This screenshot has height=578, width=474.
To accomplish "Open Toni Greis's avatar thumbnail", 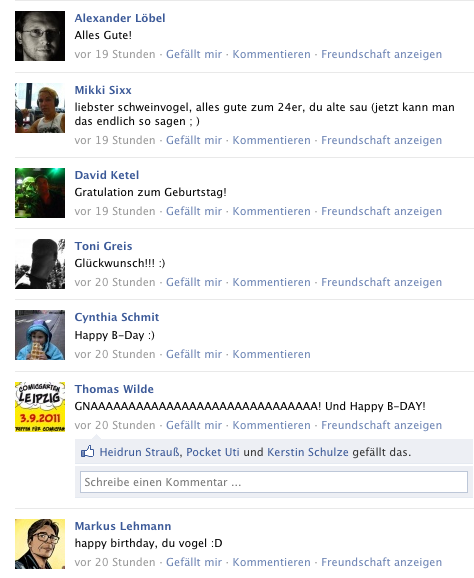I will click(x=40, y=264).
